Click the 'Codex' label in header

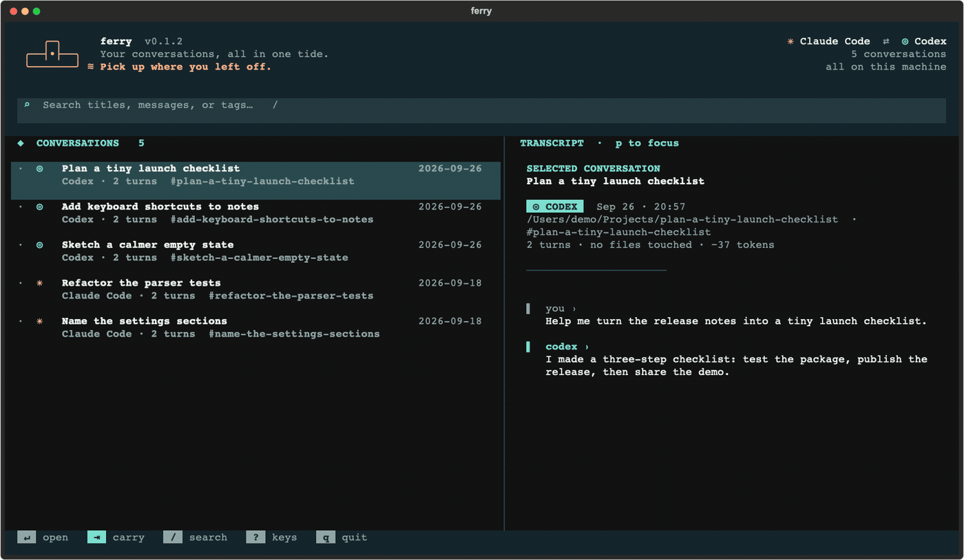coord(930,41)
